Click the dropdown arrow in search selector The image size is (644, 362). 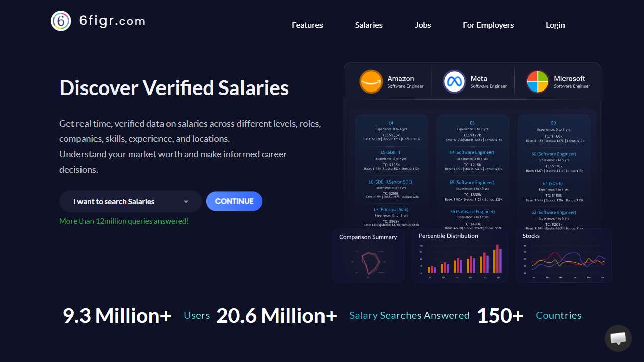(186, 202)
